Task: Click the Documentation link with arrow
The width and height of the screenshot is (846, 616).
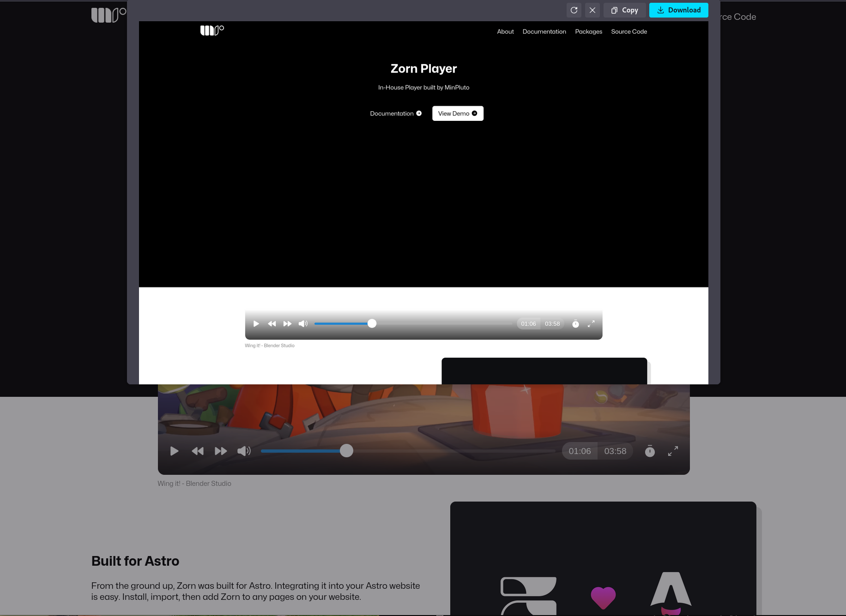Action: [396, 114]
